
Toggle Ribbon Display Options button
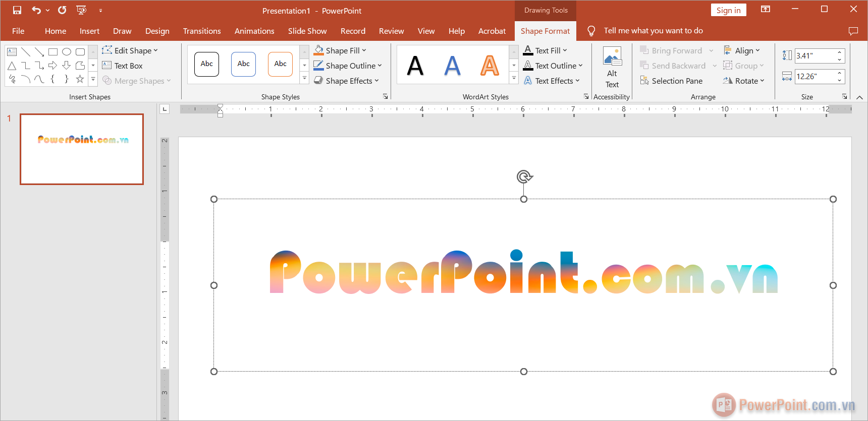pos(766,10)
